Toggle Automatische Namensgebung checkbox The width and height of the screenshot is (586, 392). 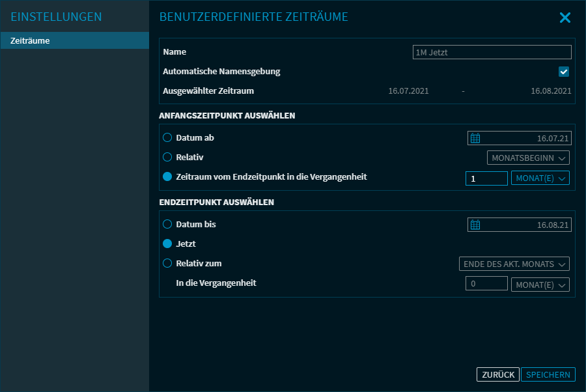564,72
